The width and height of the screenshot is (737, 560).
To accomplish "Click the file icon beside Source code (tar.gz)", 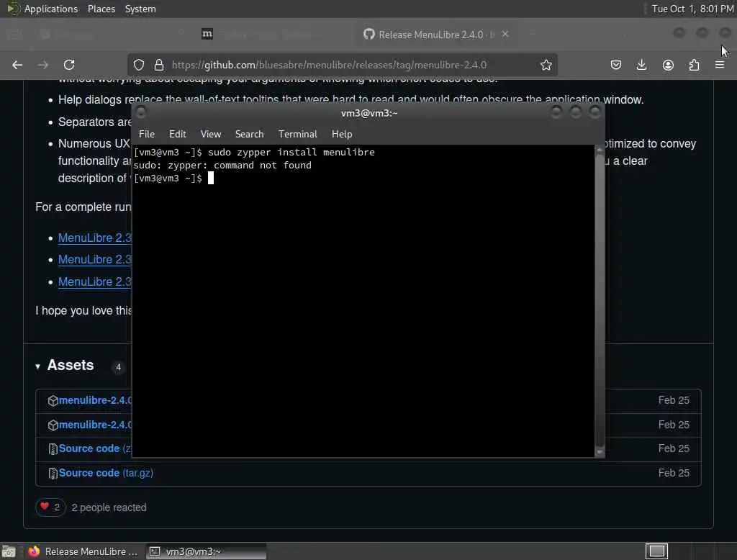I will pos(53,474).
